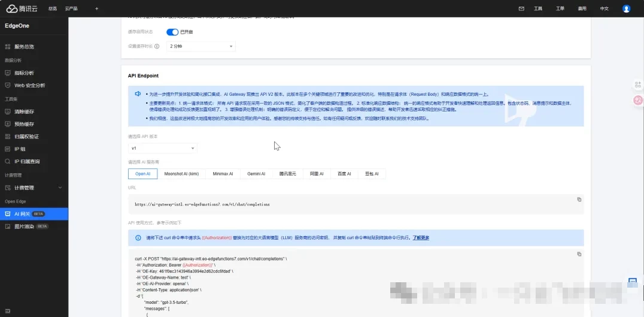
Task: Open the floating grid-plus widget icon
Action: pyautogui.click(x=638, y=84)
